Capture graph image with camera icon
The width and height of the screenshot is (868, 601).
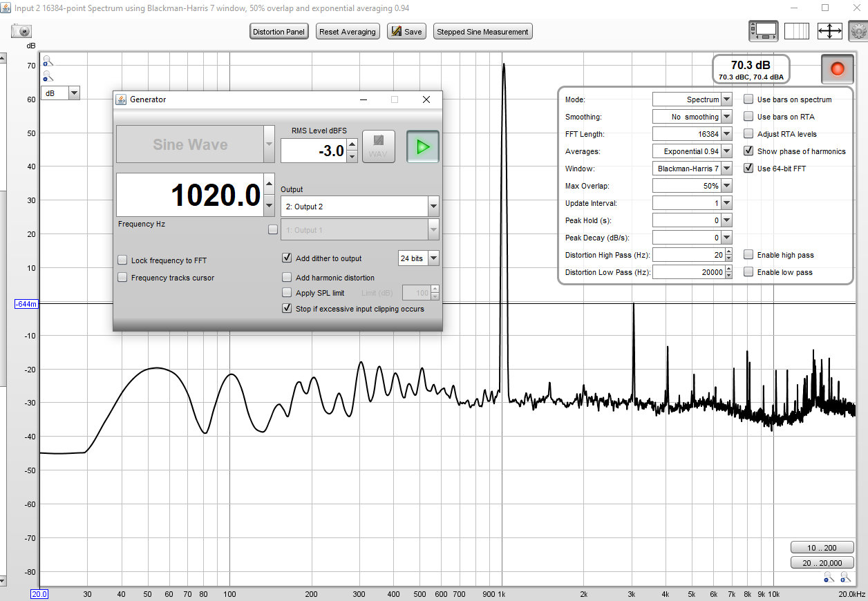[x=21, y=32]
